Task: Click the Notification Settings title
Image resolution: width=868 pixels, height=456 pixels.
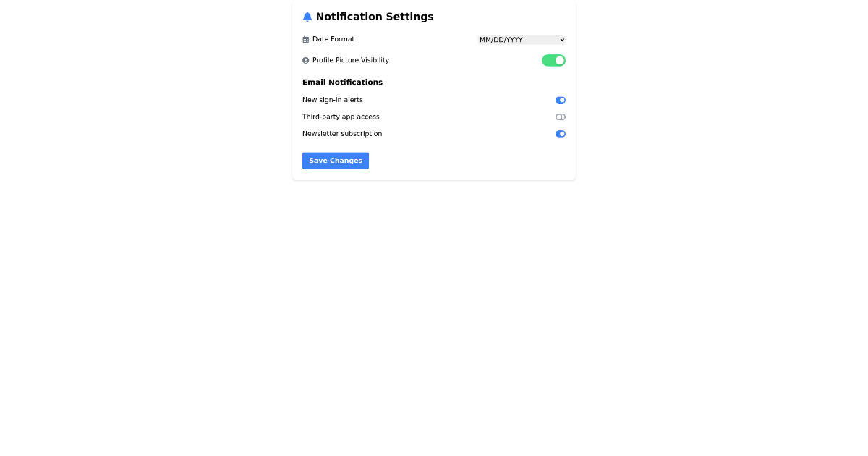Action: coord(374,17)
